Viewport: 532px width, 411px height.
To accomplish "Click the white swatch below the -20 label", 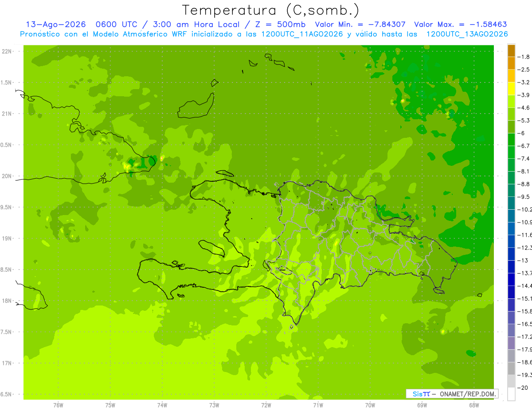I will coord(511,394).
